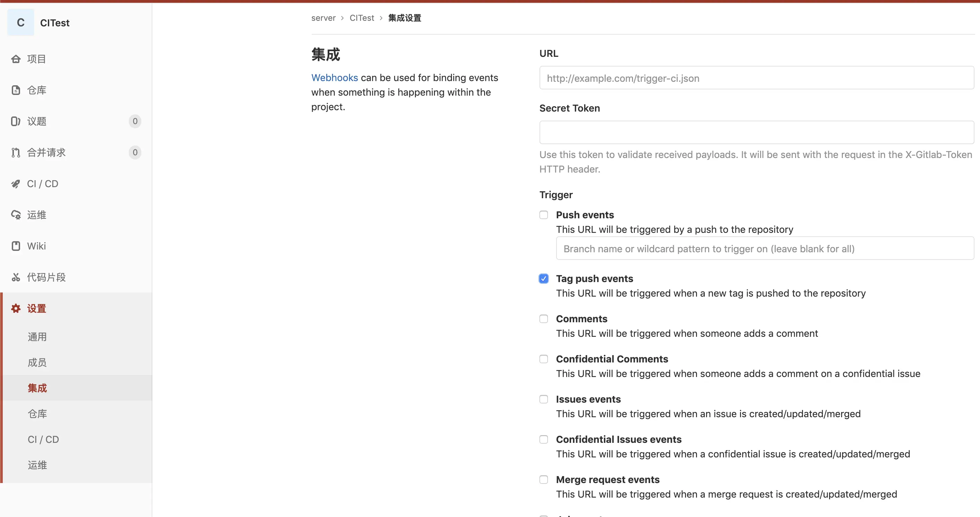The height and width of the screenshot is (517, 980).
Task: Click the settings (设置) gear icon
Action: tap(16, 308)
